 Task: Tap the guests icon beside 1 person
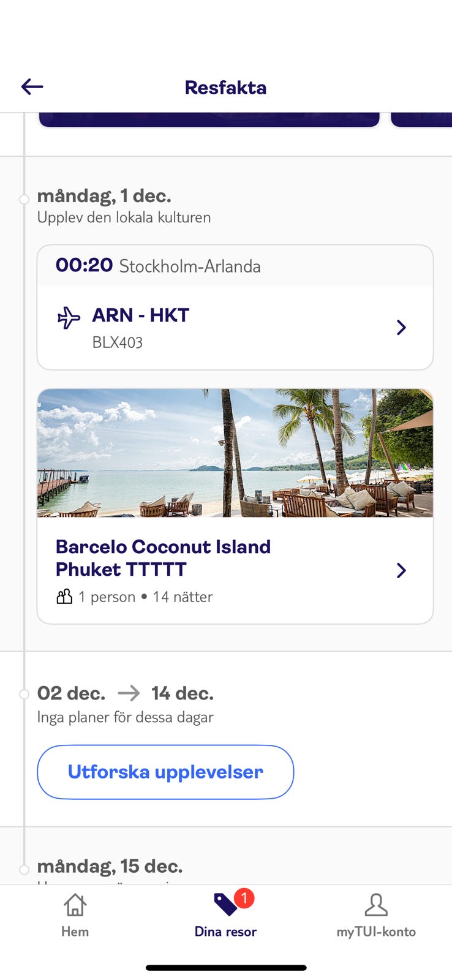click(x=64, y=597)
